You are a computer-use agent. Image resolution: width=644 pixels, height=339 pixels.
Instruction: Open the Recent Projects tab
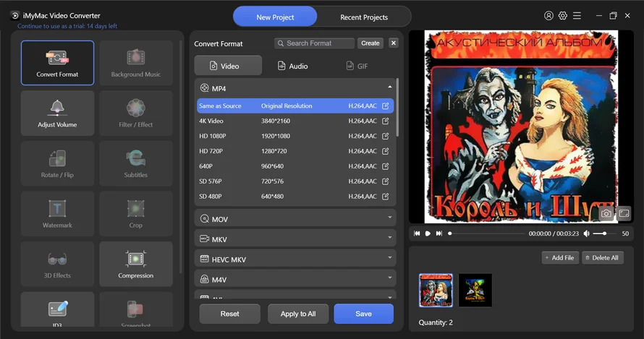coord(364,17)
